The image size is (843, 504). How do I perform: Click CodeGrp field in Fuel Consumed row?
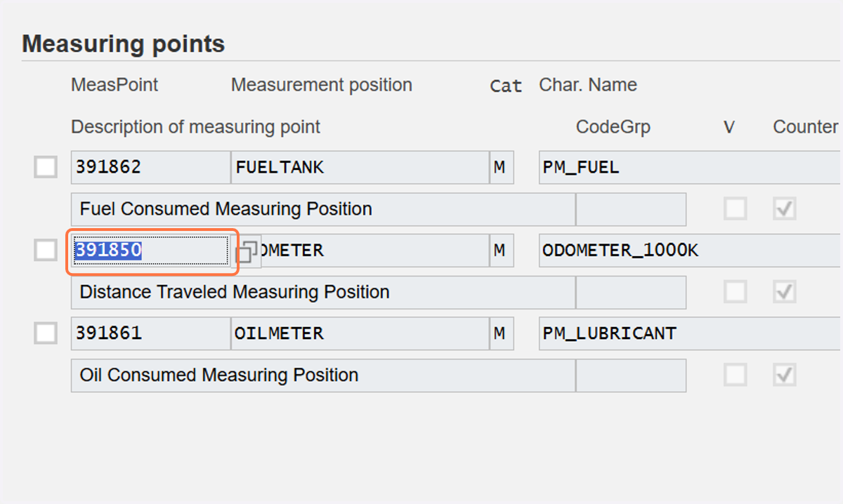tap(631, 209)
